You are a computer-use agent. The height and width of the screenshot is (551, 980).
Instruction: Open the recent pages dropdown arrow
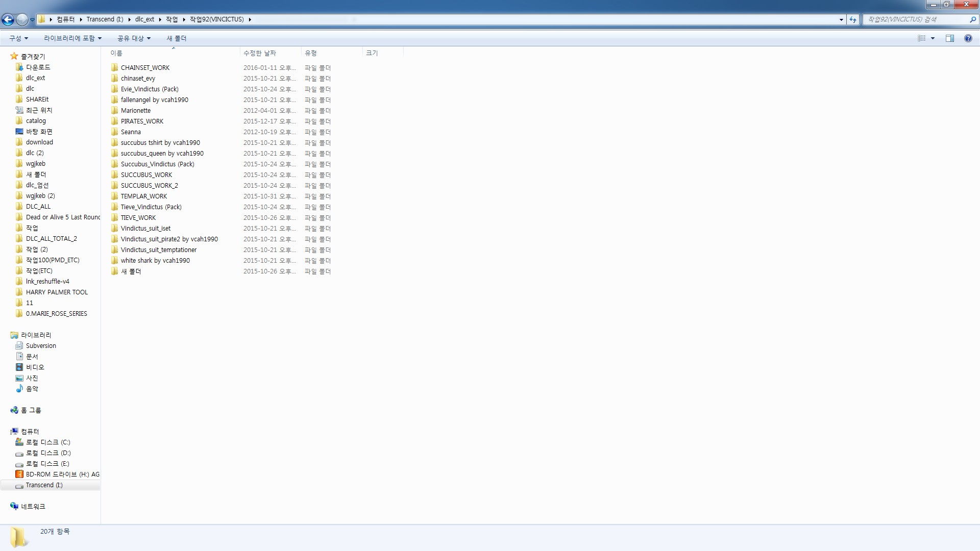tap(32, 20)
